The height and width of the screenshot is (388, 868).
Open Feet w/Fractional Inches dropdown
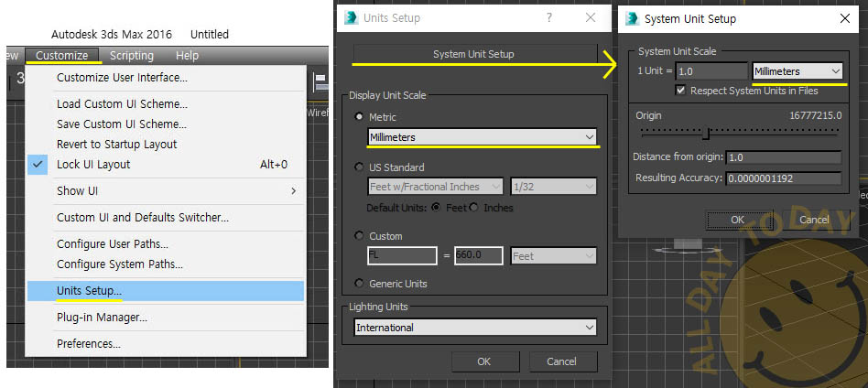coord(435,187)
